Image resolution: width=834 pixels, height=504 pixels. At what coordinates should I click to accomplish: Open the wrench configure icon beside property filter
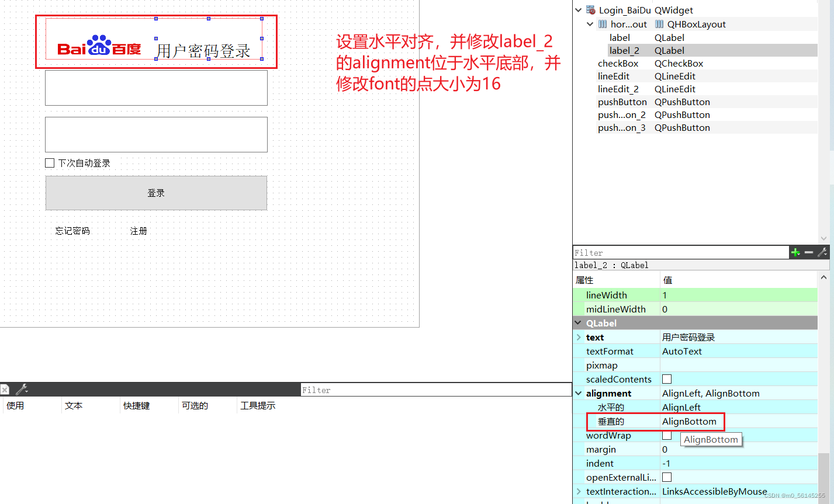click(822, 252)
